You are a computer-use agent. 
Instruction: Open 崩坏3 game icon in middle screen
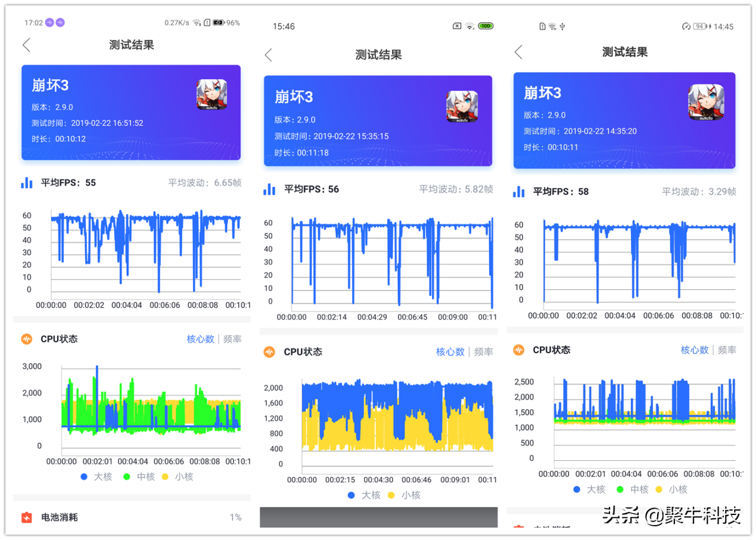[x=462, y=107]
